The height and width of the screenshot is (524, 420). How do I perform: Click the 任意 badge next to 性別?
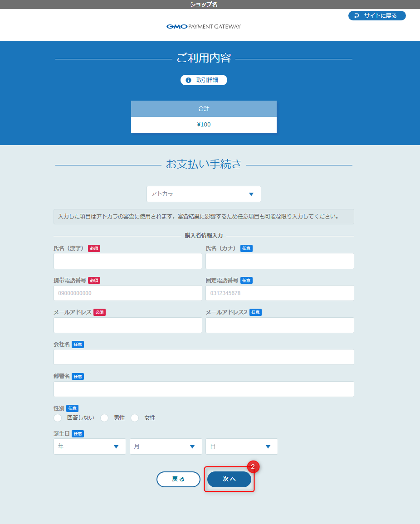click(x=72, y=408)
